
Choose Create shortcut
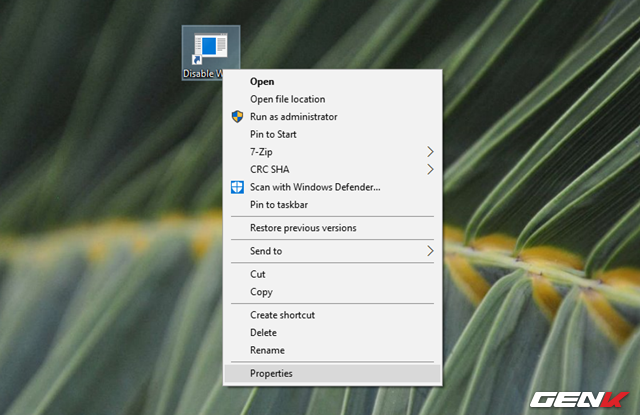(x=332, y=315)
